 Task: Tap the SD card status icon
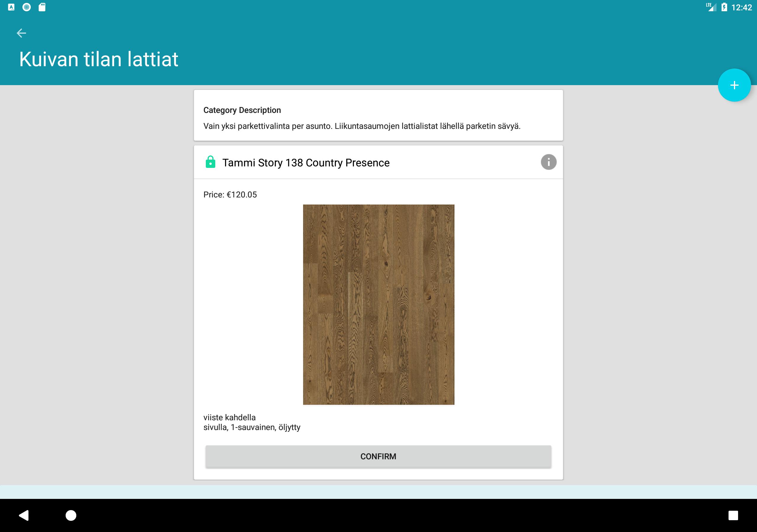(42, 7)
